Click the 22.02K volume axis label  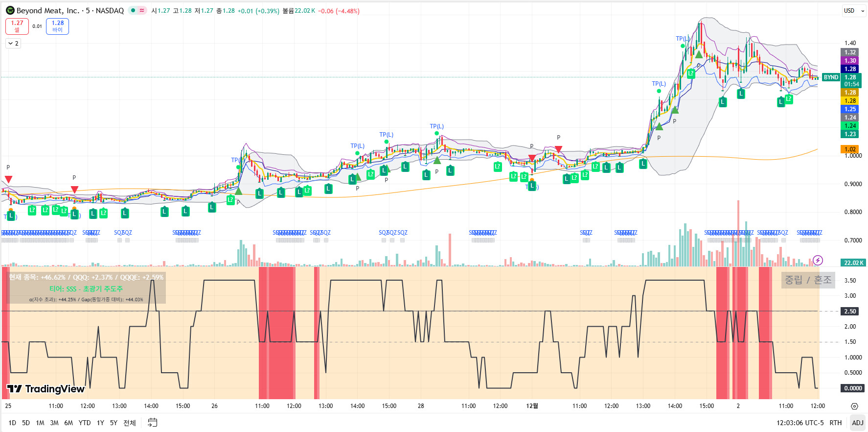(853, 263)
